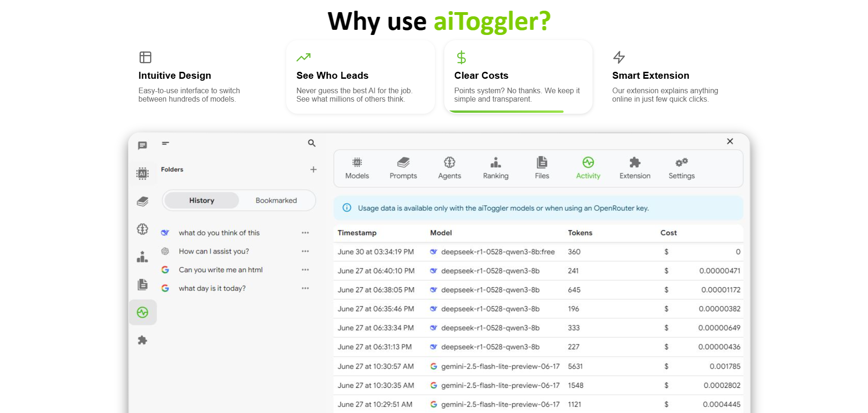Open the files document sidebar icon

tap(143, 284)
